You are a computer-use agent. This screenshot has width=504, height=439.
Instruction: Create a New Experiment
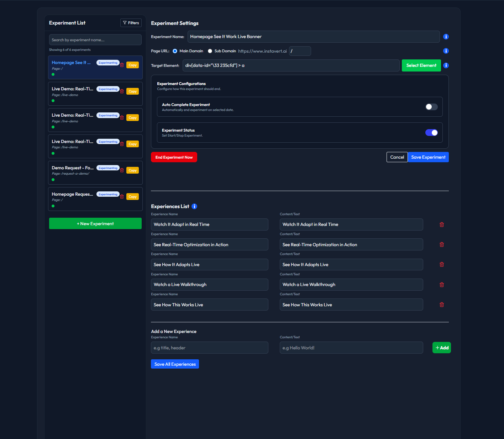click(x=95, y=223)
